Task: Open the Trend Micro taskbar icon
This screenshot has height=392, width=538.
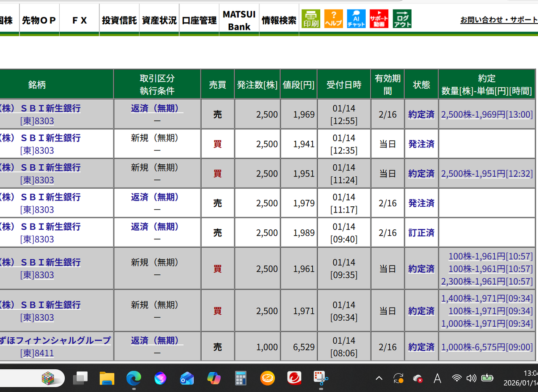Action: (294, 379)
